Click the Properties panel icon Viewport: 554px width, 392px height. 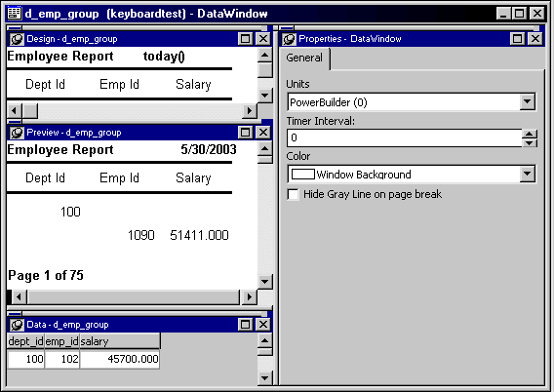pos(289,39)
